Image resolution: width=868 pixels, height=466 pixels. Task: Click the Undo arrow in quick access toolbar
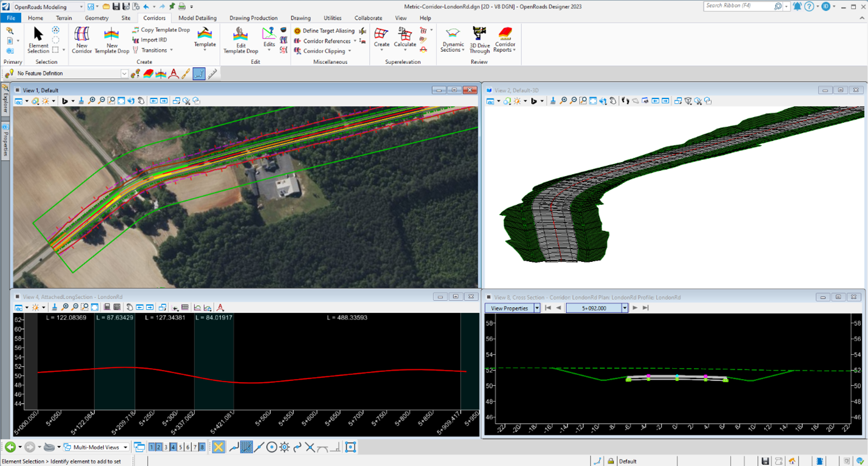click(x=146, y=7)
